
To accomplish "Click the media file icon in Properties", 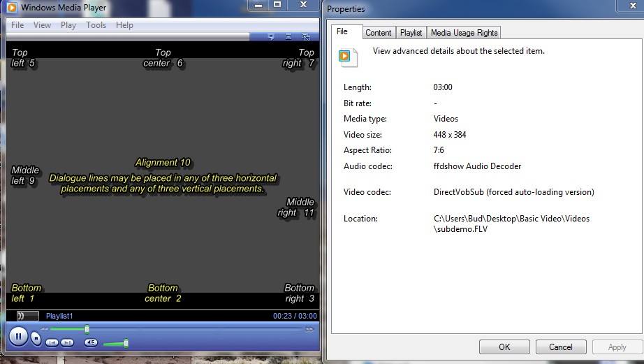I will [x=347, y=57].
